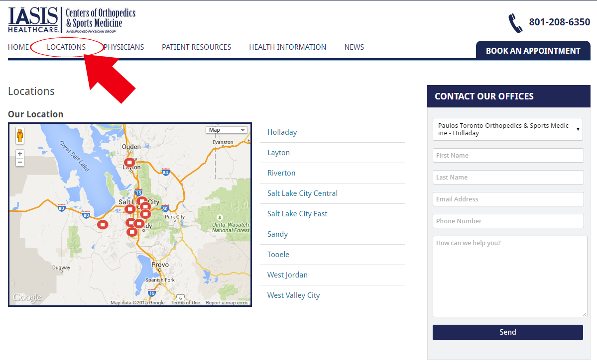Click the IASIS Healthcare logo
Image resolution: width=597 pixels, height=364 pixels.
pyautogui.click(x=72, y=20)
